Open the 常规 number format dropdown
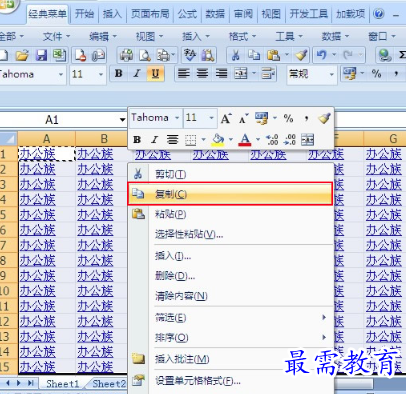Image resolution: width=406 pixels, height=394 pixels. [x=332, y=74]
